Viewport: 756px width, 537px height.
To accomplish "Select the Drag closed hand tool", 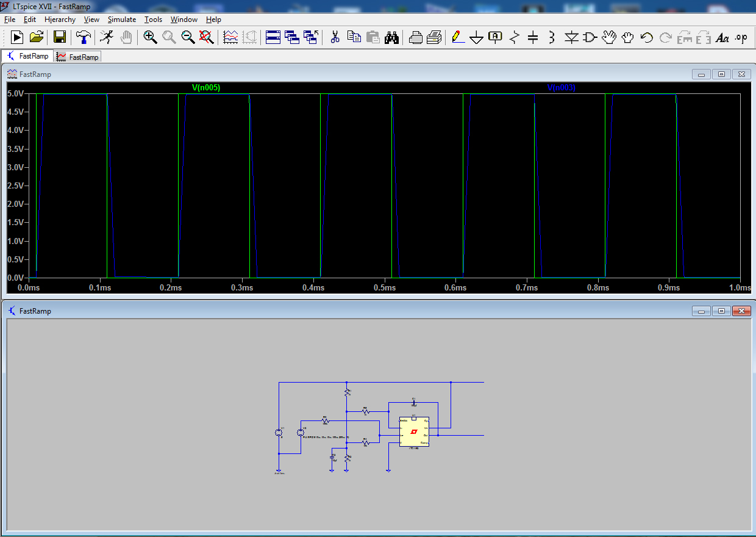I will [628, 37].
